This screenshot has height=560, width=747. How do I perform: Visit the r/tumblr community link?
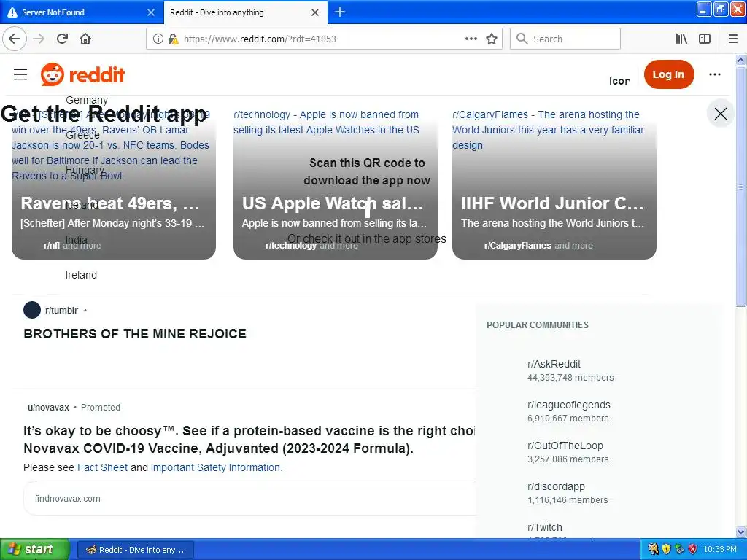pos(61,311)
